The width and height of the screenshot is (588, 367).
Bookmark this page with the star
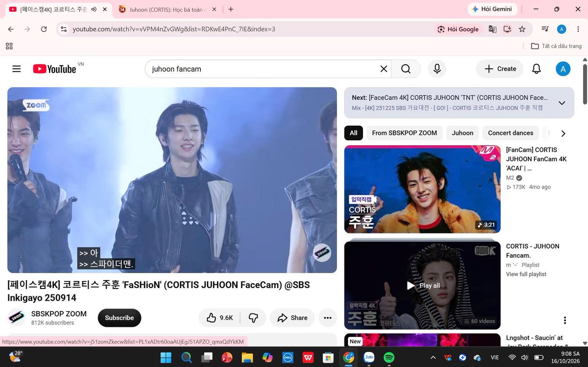[522, 29]
